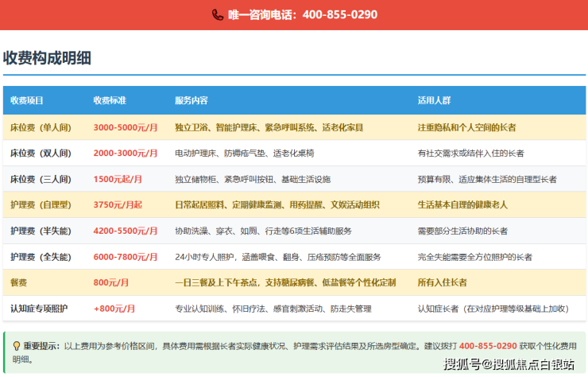
Task: Click the 6000-7800元/月 price cell
Action: [126, 257]
